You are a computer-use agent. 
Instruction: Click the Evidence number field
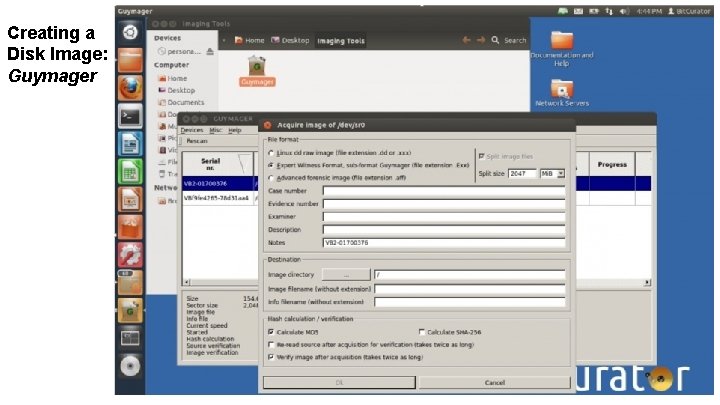(444, 204)
